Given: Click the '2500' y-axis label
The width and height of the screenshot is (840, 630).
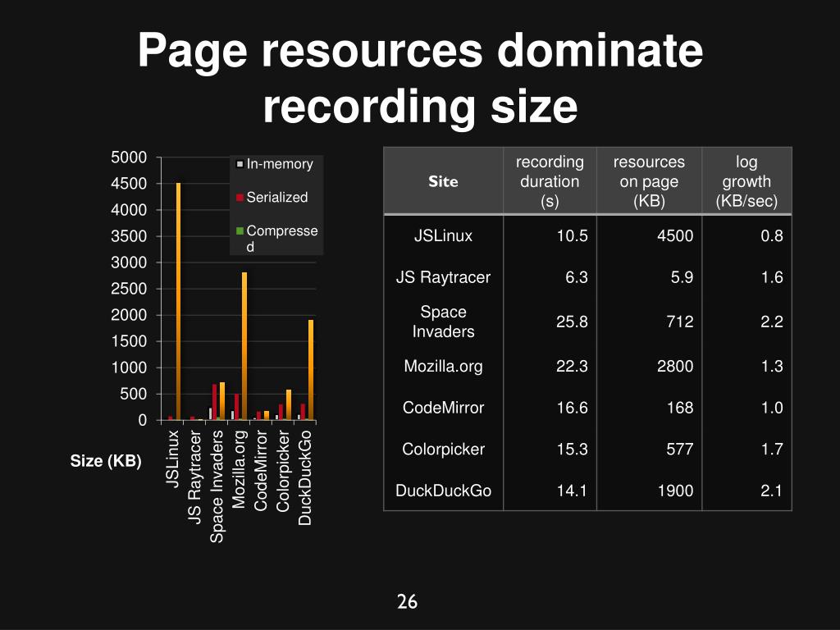Looking at the screenshot, I should coord(129,289).
